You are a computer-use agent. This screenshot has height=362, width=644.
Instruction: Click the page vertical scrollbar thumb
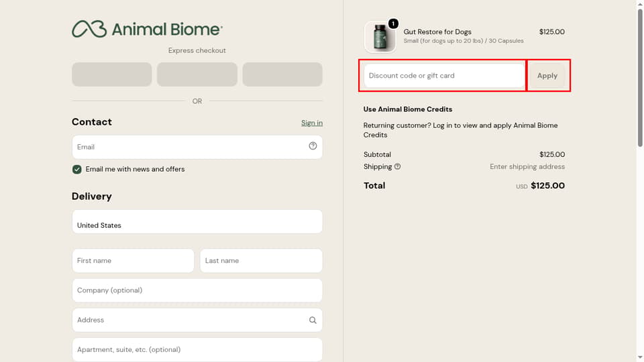pyautogui.click(x=640, y=78)
